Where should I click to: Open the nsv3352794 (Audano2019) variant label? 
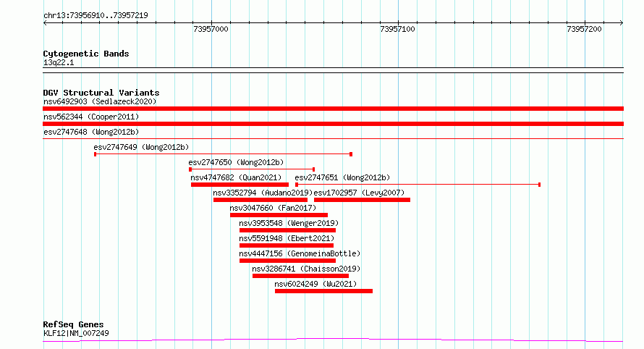point(263,193)
